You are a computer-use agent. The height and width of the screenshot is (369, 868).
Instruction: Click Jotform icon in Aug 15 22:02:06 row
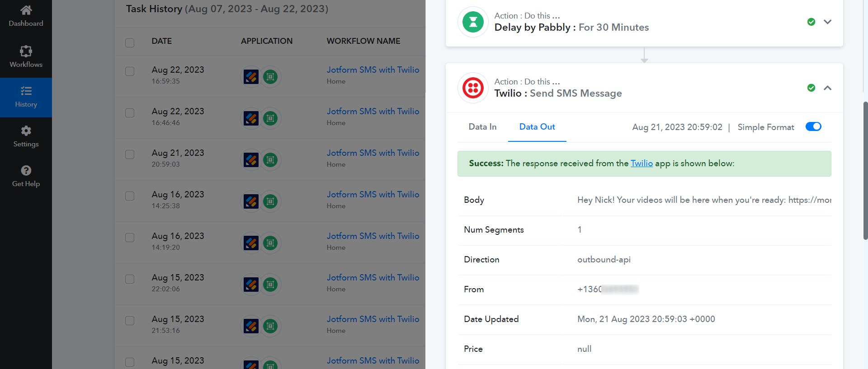click(x=251, y=284)
